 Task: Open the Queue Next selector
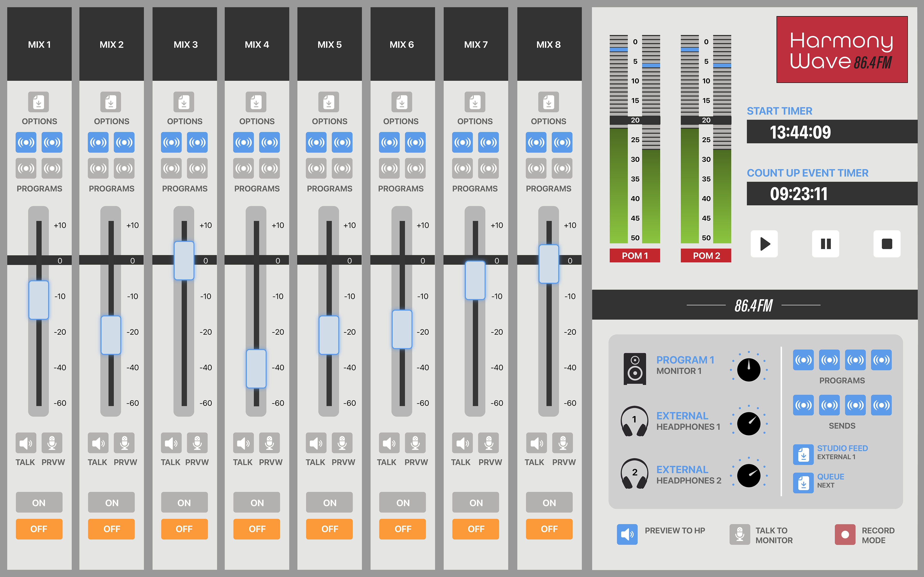tap(803, 483)
